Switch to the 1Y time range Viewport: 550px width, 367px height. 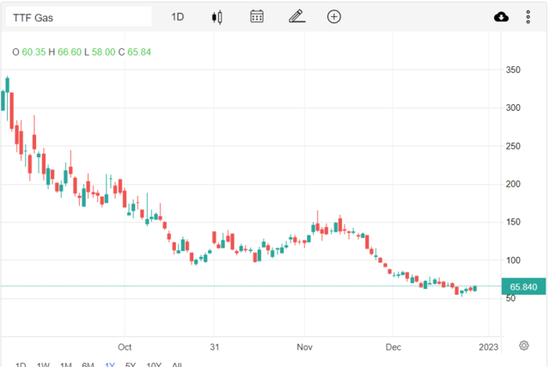coord(110,365)
